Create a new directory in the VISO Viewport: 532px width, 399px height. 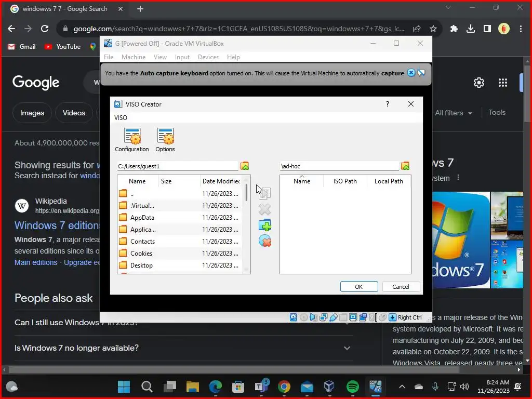click(x=264, y=225)
